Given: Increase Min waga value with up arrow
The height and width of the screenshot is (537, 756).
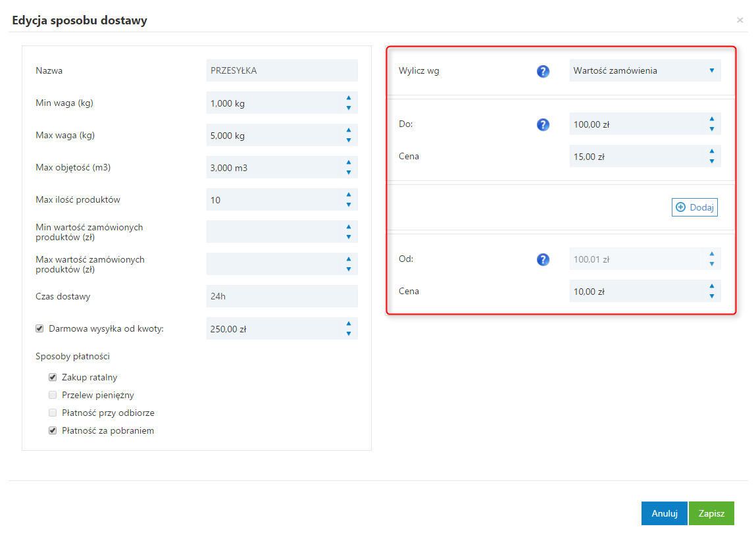Looking at the screenshot, I should point(349,98).
